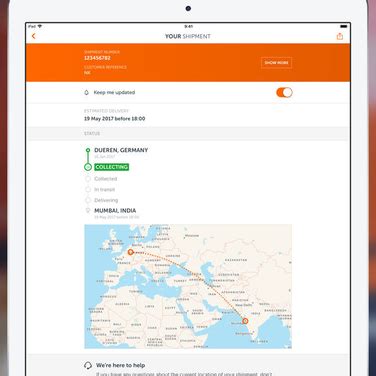Screen dimensions: 376x376
Task: Click the headset icon beside We're here to help
Action: 88,365
